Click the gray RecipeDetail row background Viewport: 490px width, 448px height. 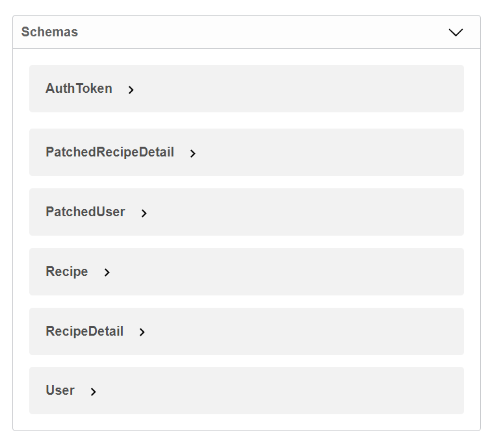303,332
